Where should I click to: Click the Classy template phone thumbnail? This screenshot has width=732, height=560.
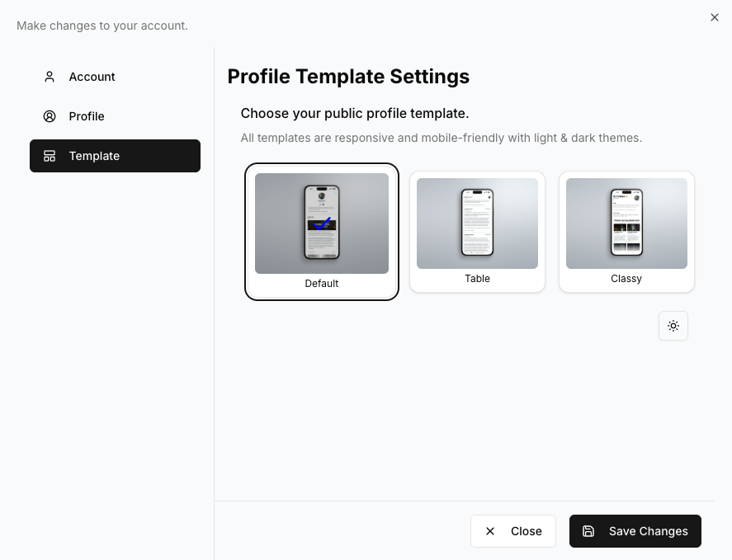(x=626, y=223)
